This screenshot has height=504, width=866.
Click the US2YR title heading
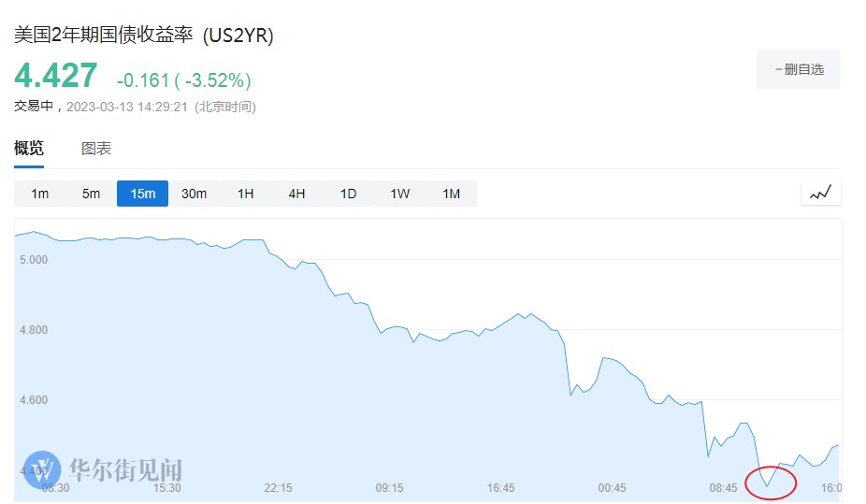pyautogui.click(x=143, y=36)
